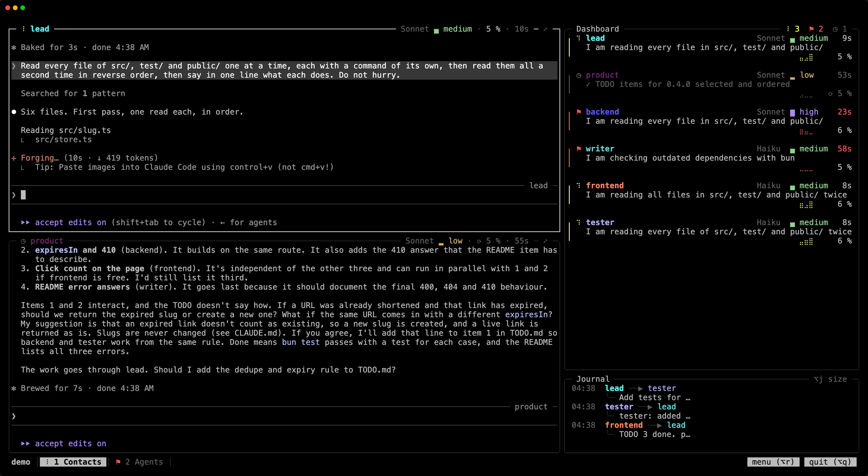Adjust Journal size control
Screen dimensions: 868x476
point(831,379)
